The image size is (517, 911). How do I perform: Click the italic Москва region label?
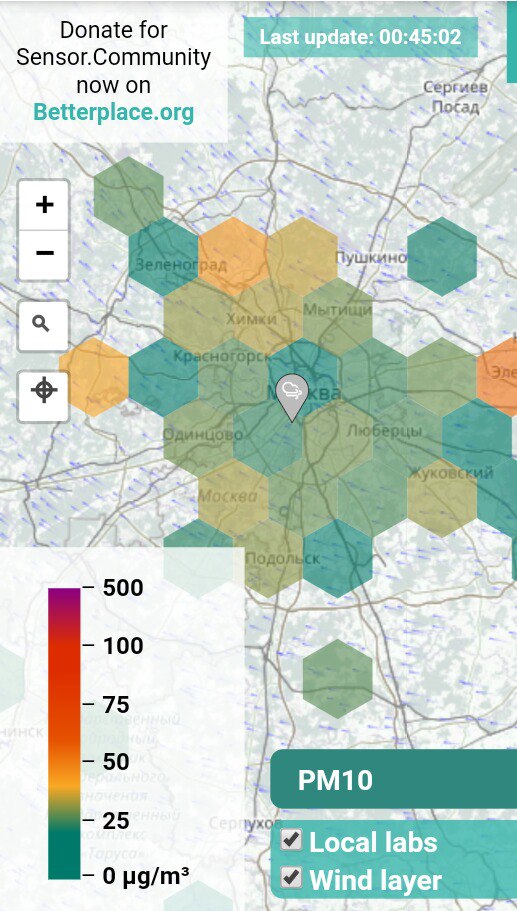click(x=227, y=496)
